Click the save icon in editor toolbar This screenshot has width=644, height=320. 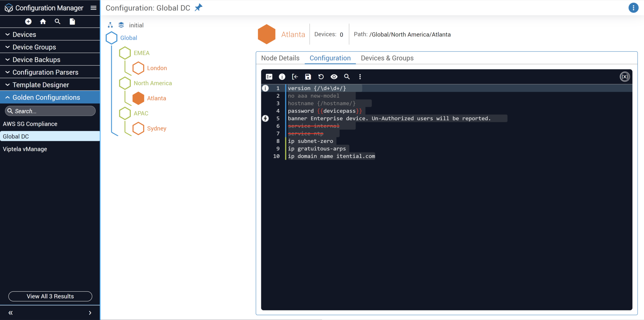(x=308, y=77)
